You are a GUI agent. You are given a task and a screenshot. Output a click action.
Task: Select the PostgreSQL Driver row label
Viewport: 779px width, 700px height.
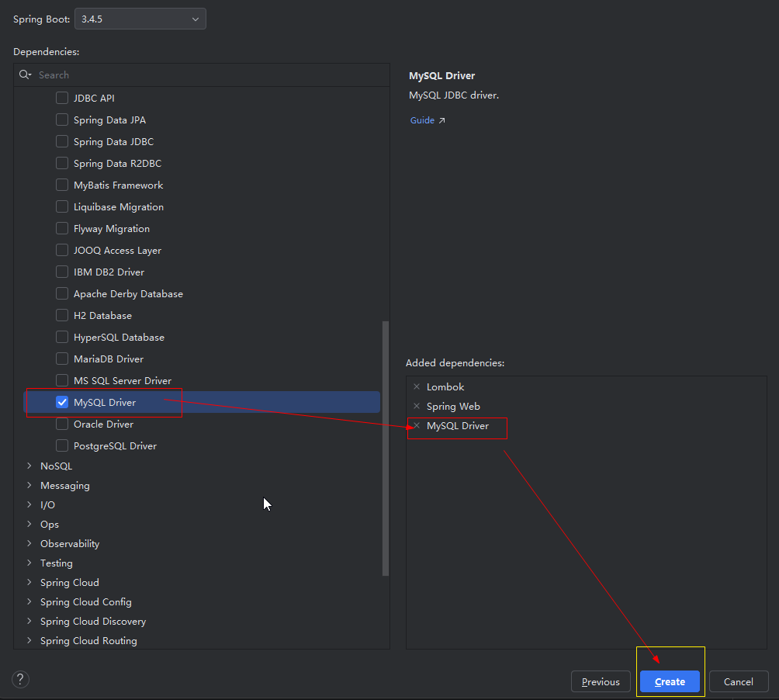tap(115, 446)
